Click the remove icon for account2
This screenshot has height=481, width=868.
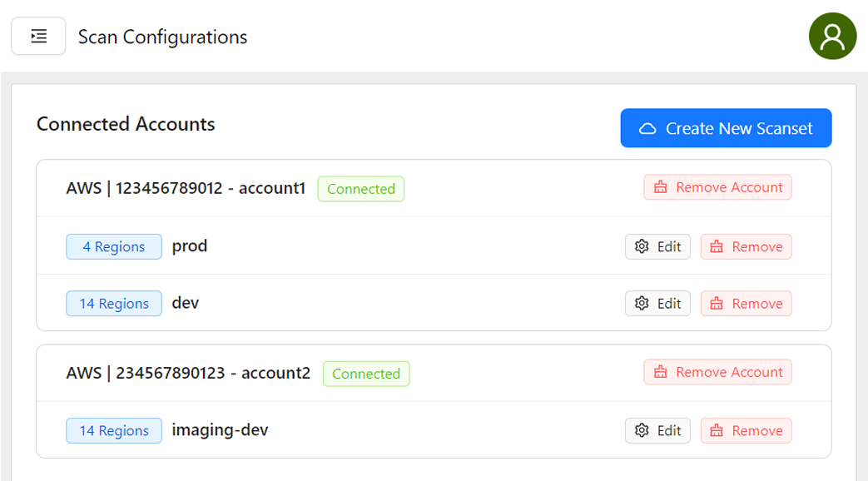661,373
